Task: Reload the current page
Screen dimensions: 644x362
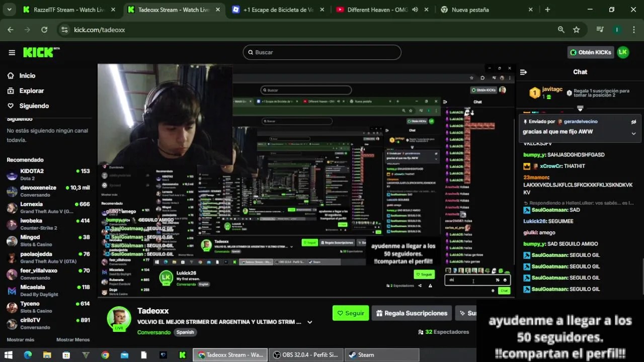Action: [44, 30]
